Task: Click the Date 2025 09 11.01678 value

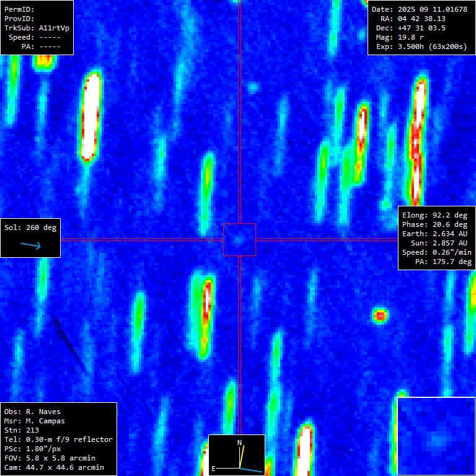Action: [x=419, y=9]
